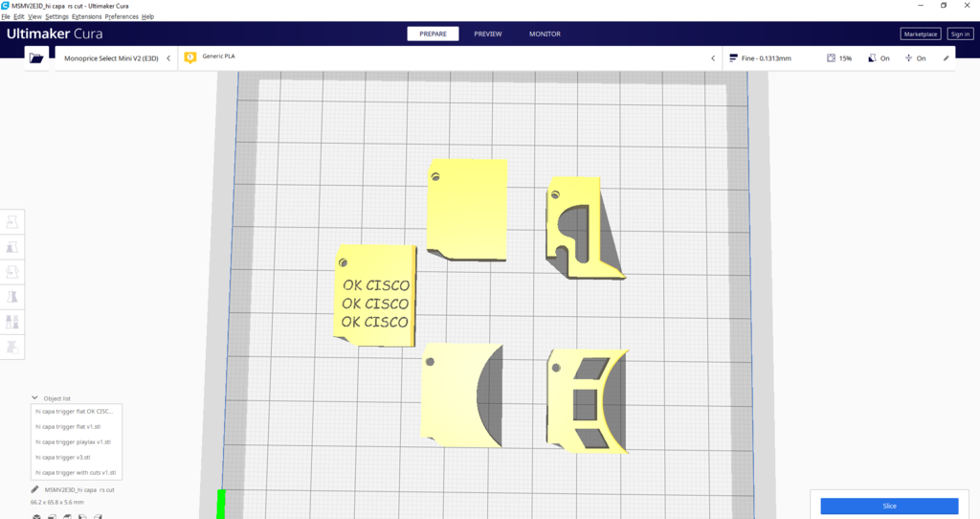Screen dimensions: 980x519
Task: Select the Support Blocker tool
Action: [12, 347]
